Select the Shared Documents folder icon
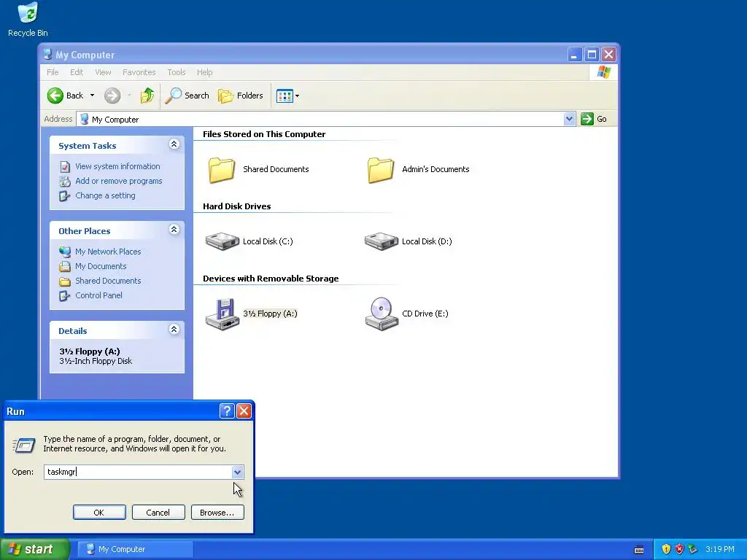747x560 pixels. 222,170
